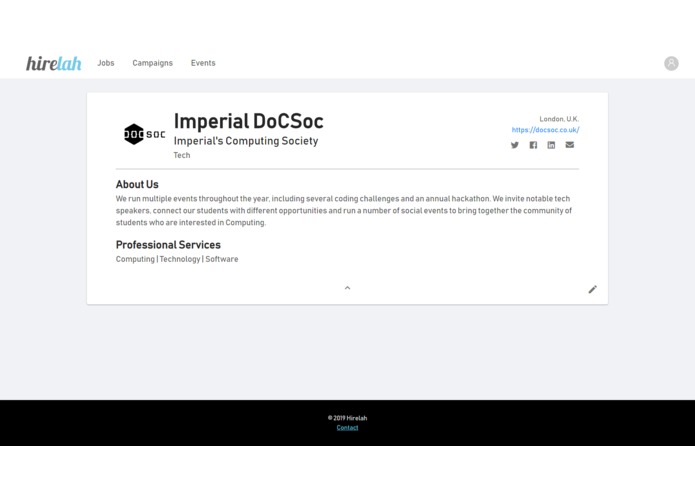The height and width of the screenshot is (494, 695).
Task: Open the LinkedIn page icon
Action: point(551,145)
